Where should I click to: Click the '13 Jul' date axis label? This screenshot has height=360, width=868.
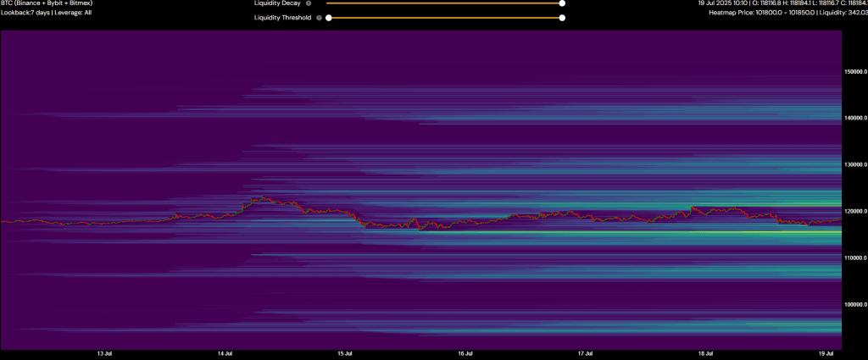pyautogui.click(x=105, y=353)
